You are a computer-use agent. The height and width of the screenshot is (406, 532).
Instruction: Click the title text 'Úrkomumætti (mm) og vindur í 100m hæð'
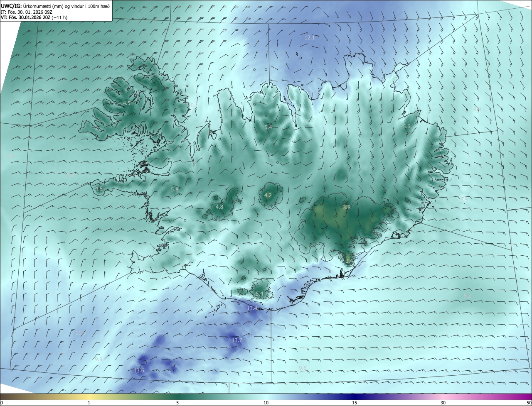coord(66,6)
